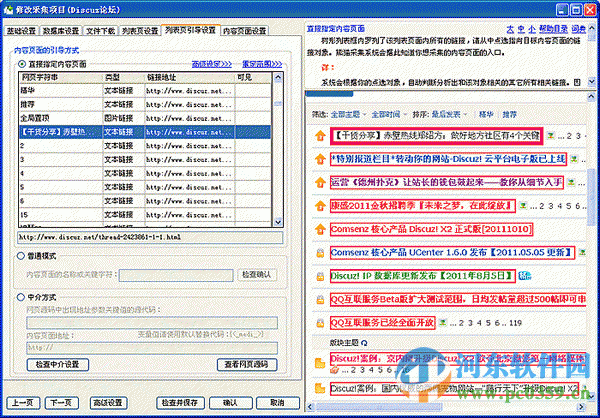Select the 中介方式 radio button
The image size is (600, 418).
[x=21, y=297]
